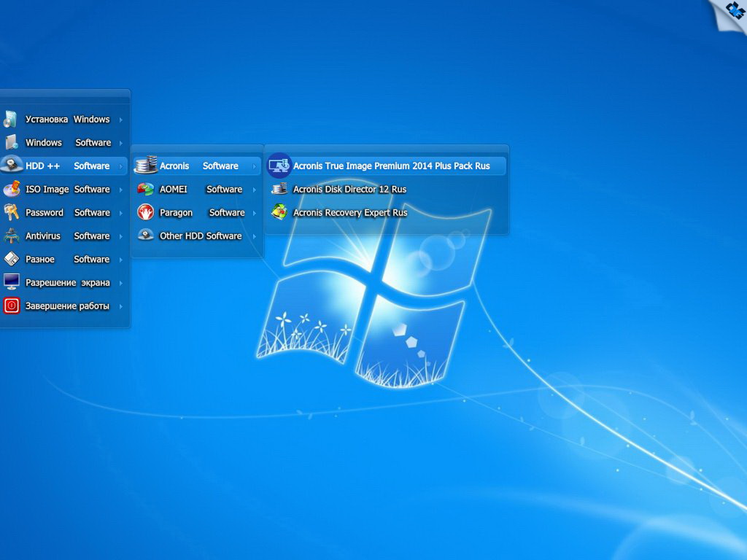747x560 pixels.
Task: Click the Разрешение экрана monitor icon
Action: 12,282
